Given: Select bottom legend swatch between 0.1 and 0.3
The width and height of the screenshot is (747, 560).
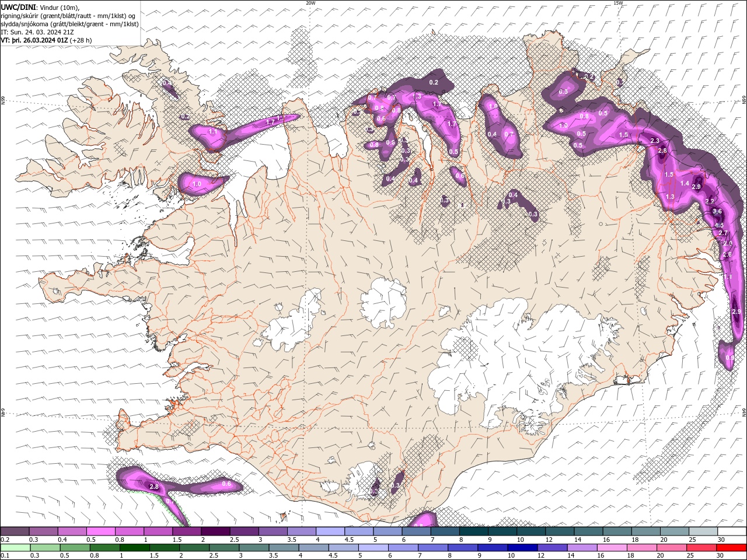Looking at the screenshot, I should pyautogui.click(x=15, y=548).
